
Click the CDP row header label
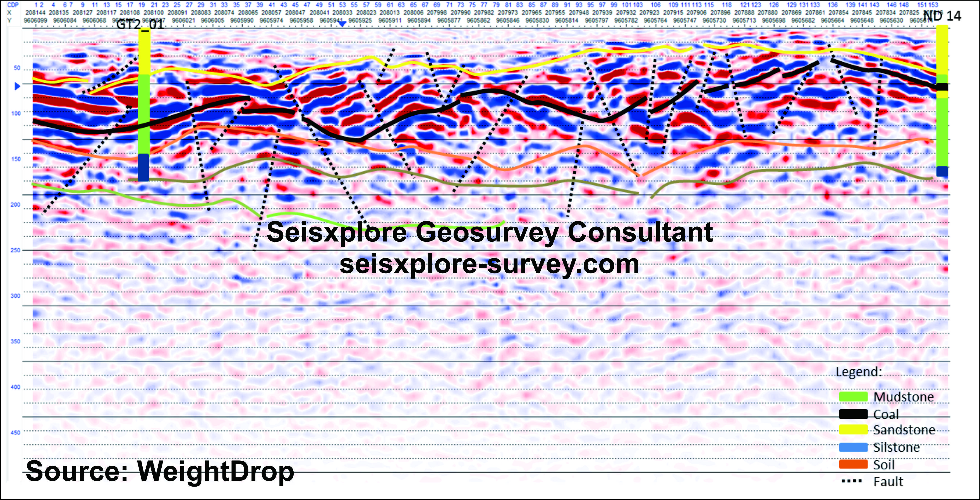12,5
